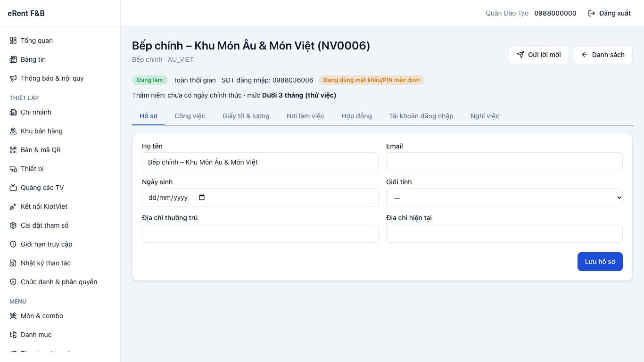
Task: Click the Thông báo & nội quy megaphone icon
Action: (13, 78)
